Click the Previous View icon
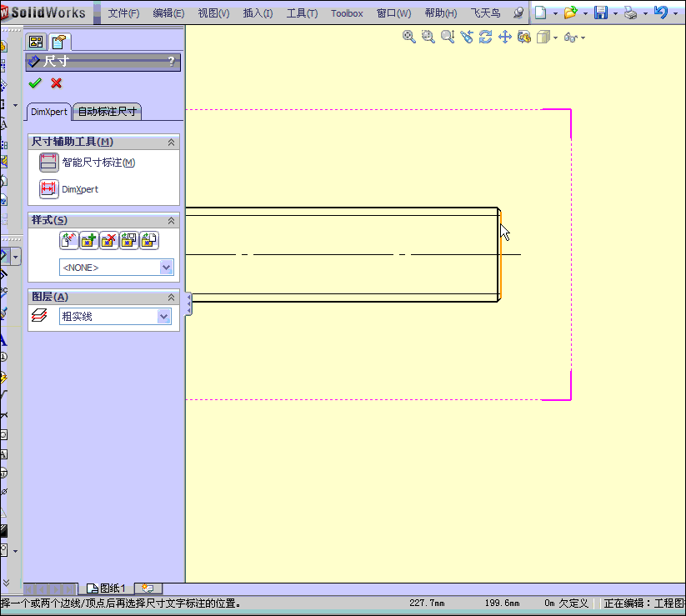The width and height of the screenshot is (686, 616). click(x=467, y=37)
